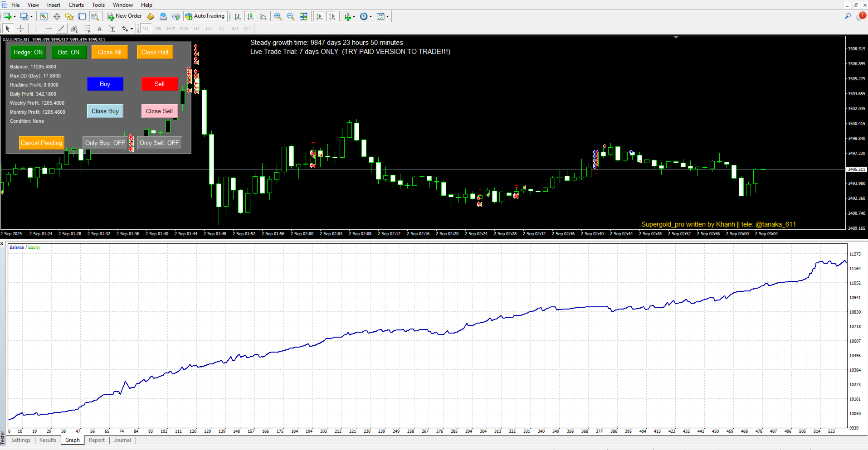868x450 pixels.
Task: Open the File menu
Action: point(15,5)
